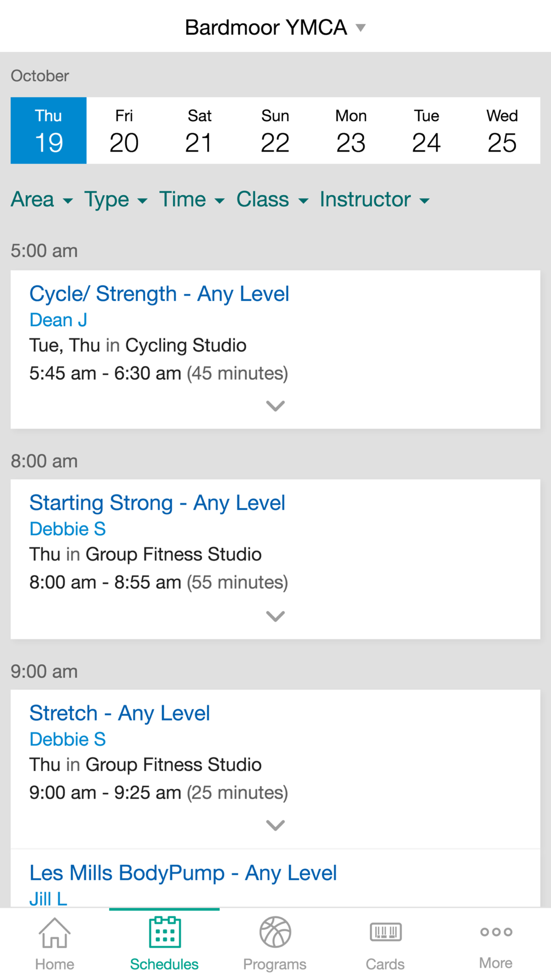Image resolution: width=551 pixels, height=980 pixels.
Task: Open the Type filter dropdown
Action: pyautogui.click(x=116, y=200)
